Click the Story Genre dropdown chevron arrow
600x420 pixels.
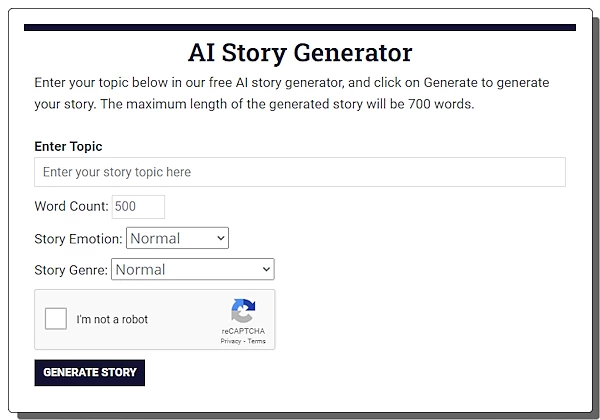click(266, 269)
